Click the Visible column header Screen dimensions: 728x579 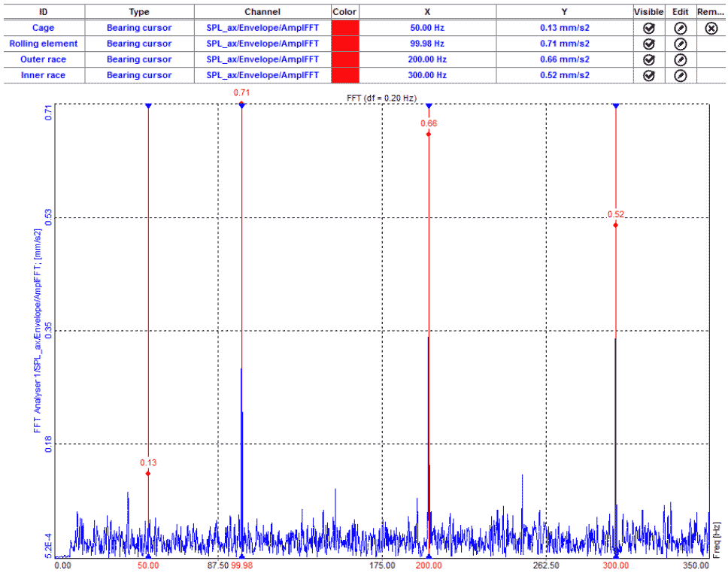coord(649,12)
